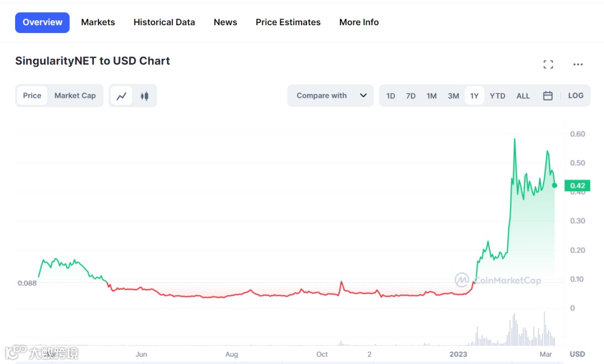Open the Historical Data tab
This screenshot has height=364, width=604.
point(164,22)
